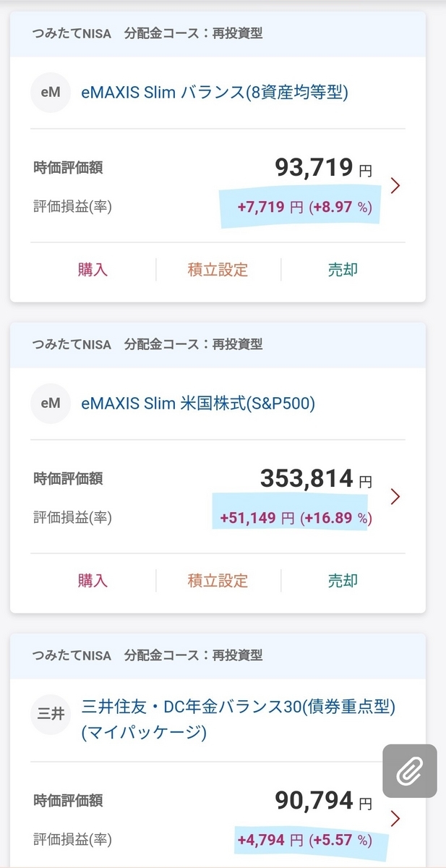
Task: Tap the 93,719 円 valuation amount
Action: (x=324, y=168)
